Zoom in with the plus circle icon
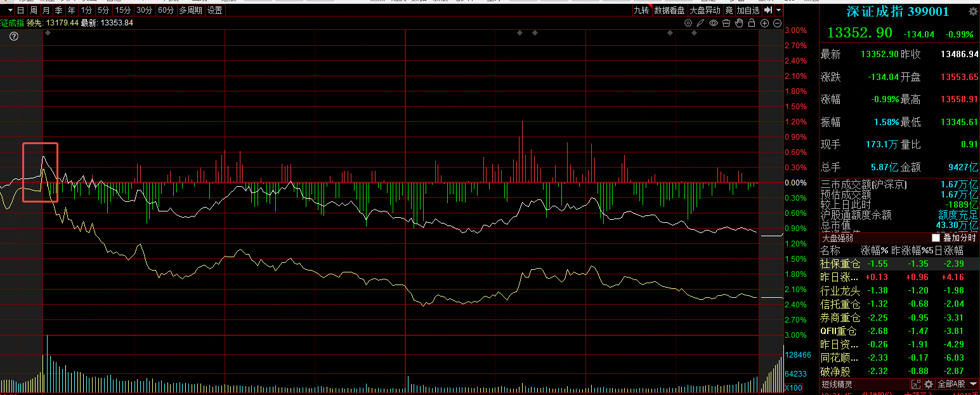The height and width of the screenshot is (395, 980). tap(764, 23)
